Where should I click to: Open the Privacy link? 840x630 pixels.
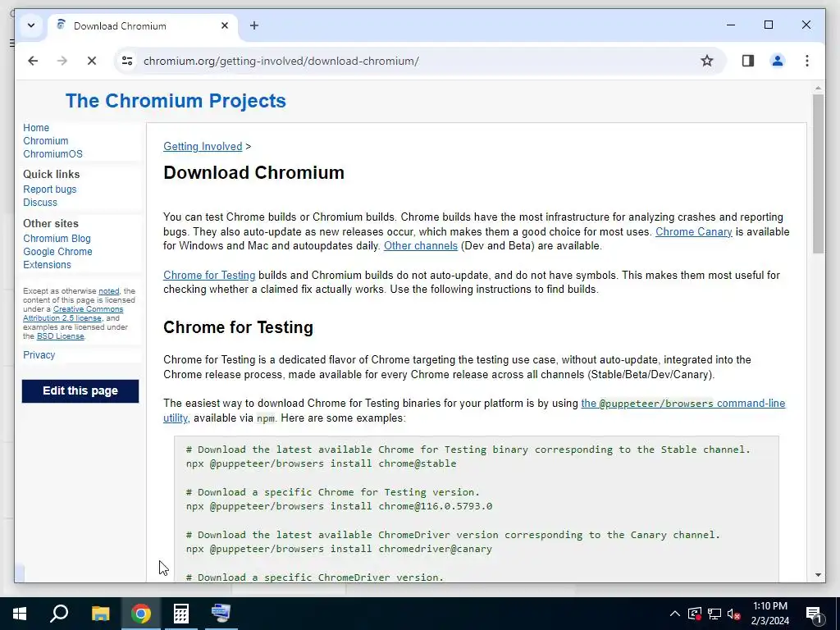click(x=39, y=354)
